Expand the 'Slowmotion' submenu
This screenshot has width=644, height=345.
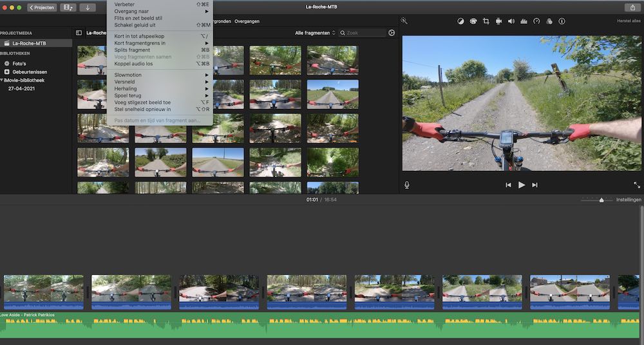[x=161, y=75]
